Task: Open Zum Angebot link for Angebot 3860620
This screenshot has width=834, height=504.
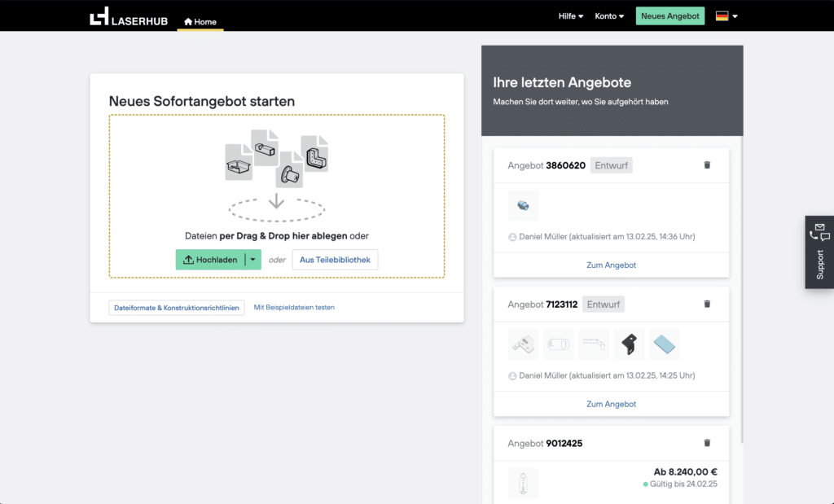Action: point(611,265)
